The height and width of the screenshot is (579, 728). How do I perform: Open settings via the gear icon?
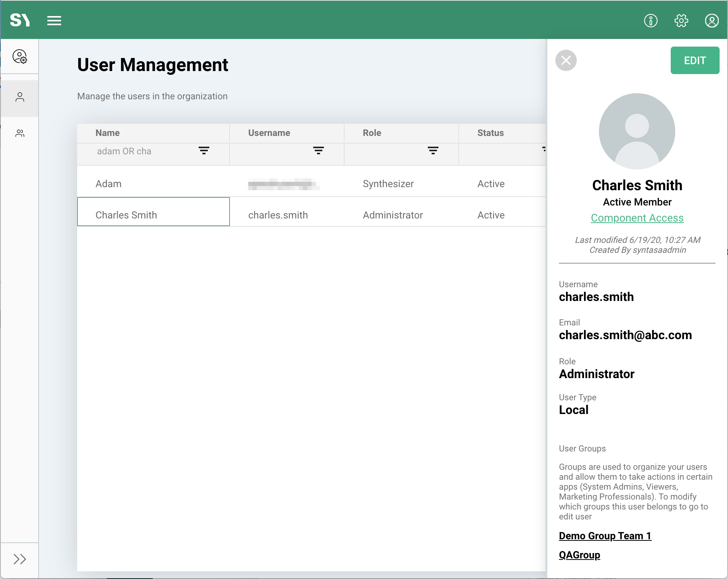(681, 21)
